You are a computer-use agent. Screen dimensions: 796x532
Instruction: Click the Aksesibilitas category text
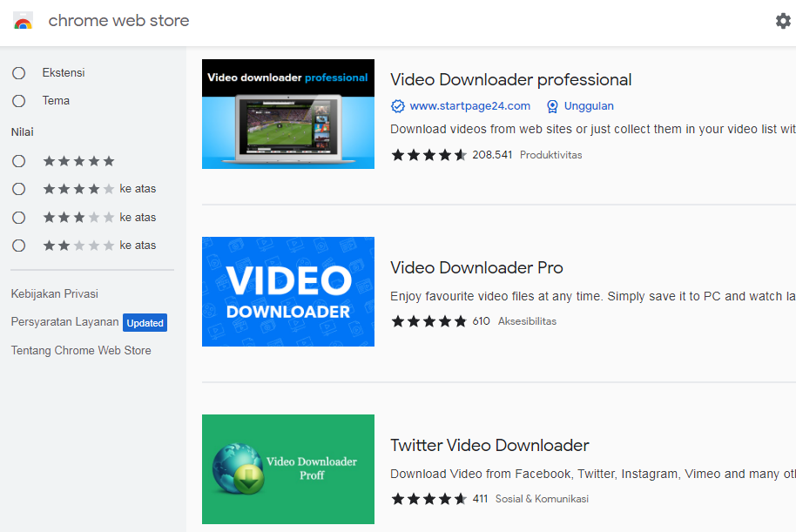click(x=527, y=321)
